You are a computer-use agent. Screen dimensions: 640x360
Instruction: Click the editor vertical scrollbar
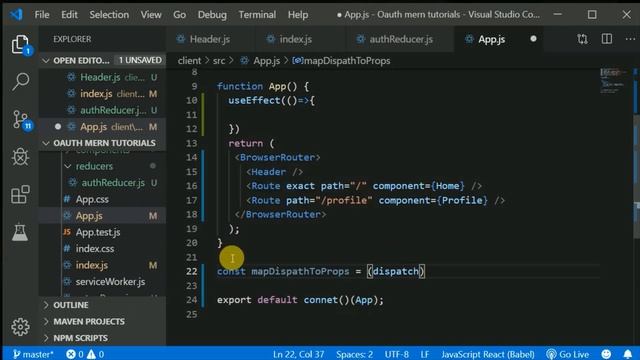pyautogui.click(x=636, y=176)
